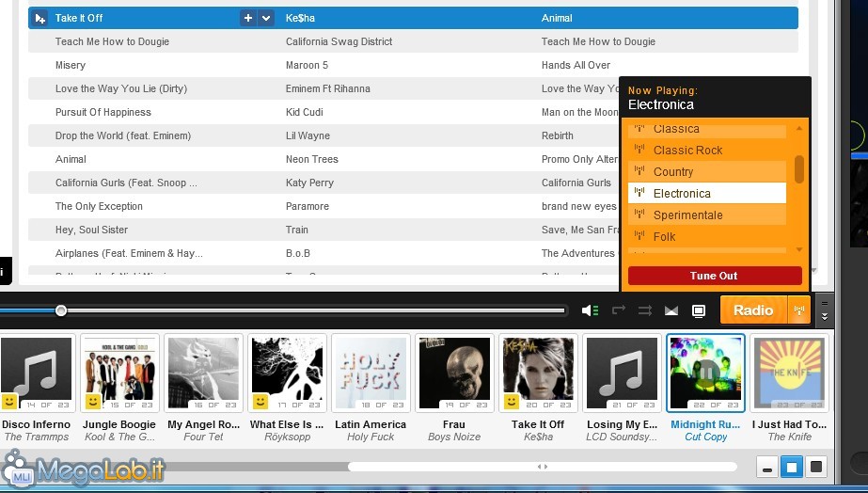
Task: Select the Classica radio station
Action: [707, 129]
